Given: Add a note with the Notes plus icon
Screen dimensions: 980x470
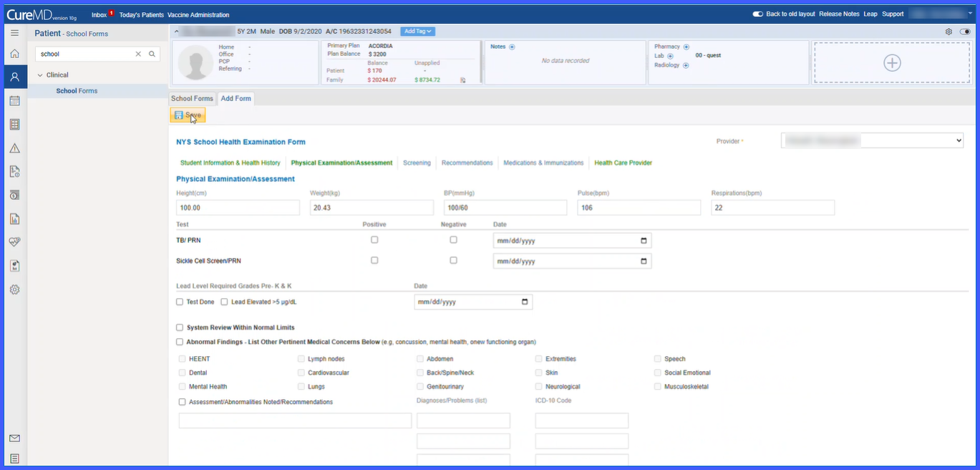Looking at the screenshot, I should pos(512,47).
